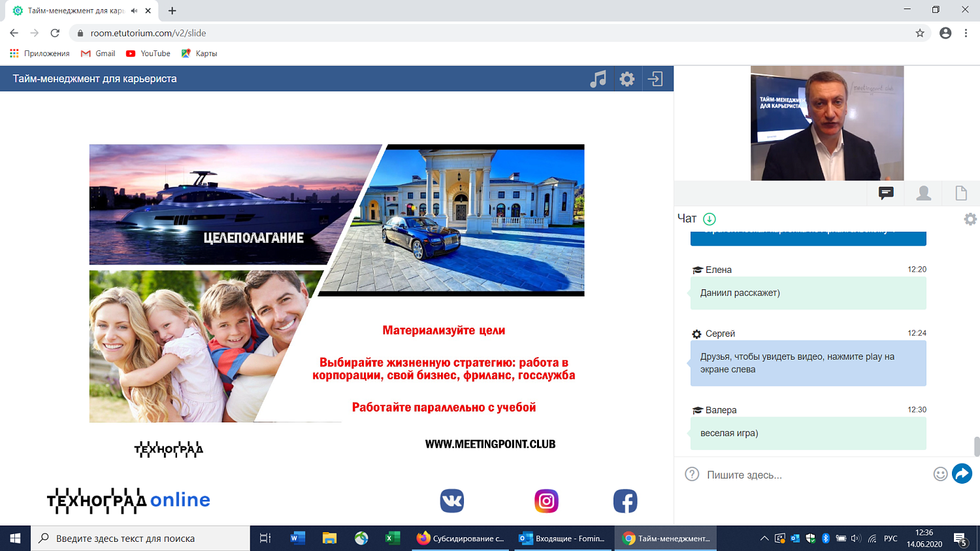Screen dimensions: 980x551
Task: Exit the webinar room
Action: (657, 78)
